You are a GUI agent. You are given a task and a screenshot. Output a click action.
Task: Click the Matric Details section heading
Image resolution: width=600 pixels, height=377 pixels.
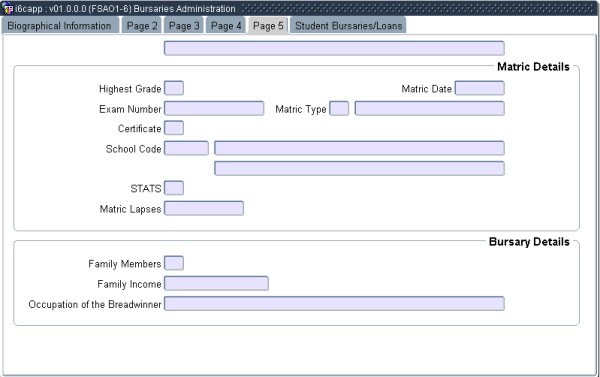point(533,67)
